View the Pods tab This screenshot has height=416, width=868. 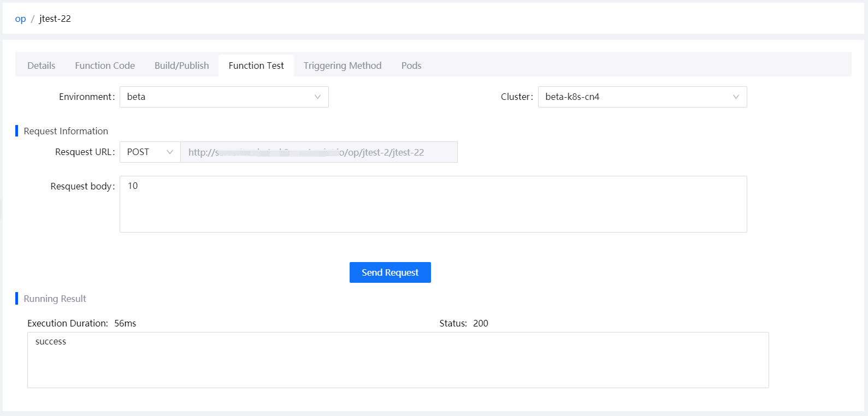tap(411, 66)
